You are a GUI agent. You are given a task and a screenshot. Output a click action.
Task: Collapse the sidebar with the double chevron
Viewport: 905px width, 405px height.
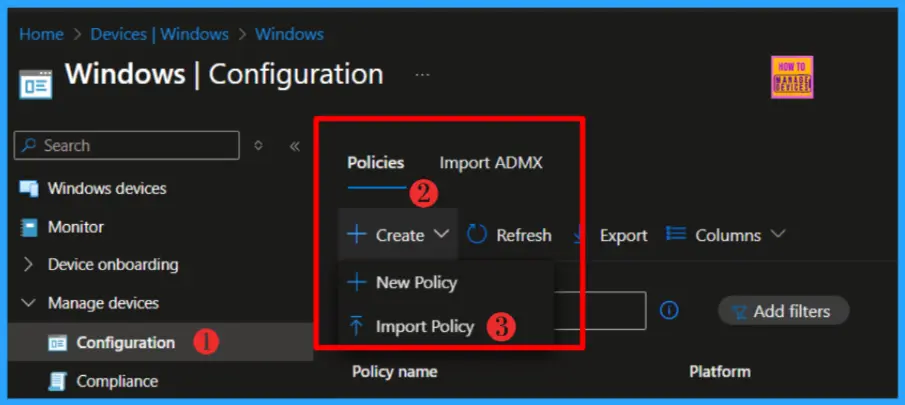[294, 146]
